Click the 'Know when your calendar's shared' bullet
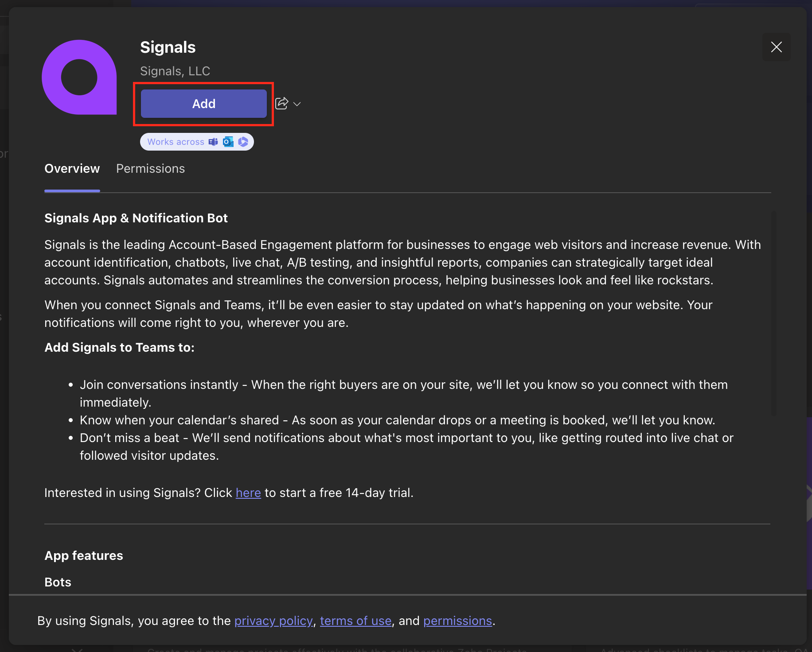This screenshot has width=812, height=652. [398, 420]
